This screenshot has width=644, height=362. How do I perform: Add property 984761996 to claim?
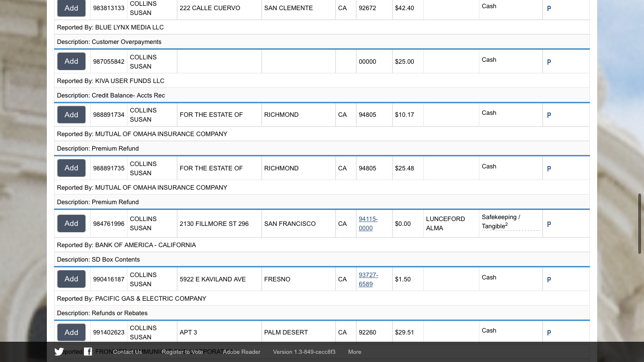pos(71,223)
